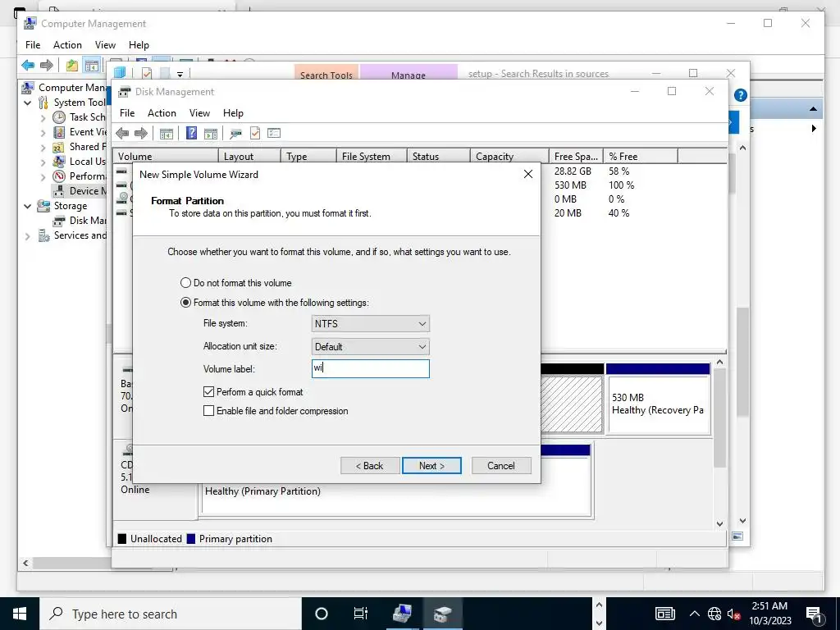Click the Event Viewer tree icon
The image size is (840, 630).
[59, 132]
